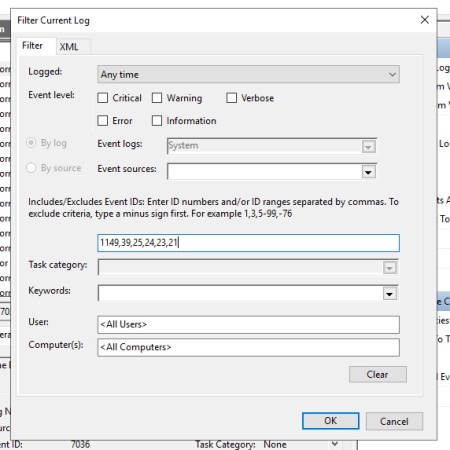This screenshot has height=450, width=450.
Task: Open the Task category dropdown arrow
Action: [x=389, y=268]
